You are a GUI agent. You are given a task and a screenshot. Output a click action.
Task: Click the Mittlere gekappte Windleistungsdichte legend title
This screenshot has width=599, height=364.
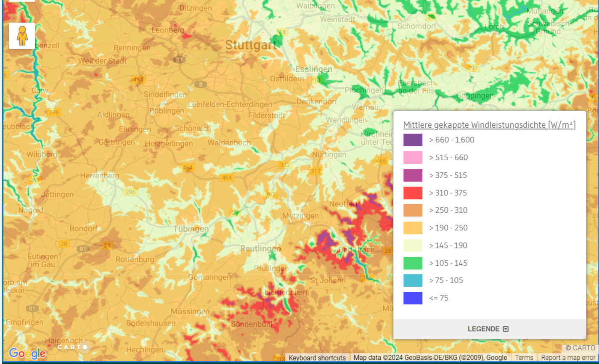click(489, 125)
